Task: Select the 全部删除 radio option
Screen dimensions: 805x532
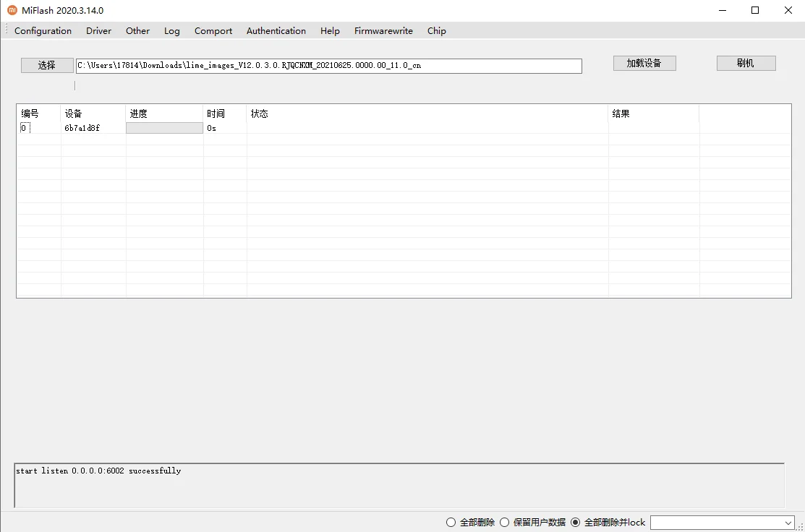Action: [451, 522]
